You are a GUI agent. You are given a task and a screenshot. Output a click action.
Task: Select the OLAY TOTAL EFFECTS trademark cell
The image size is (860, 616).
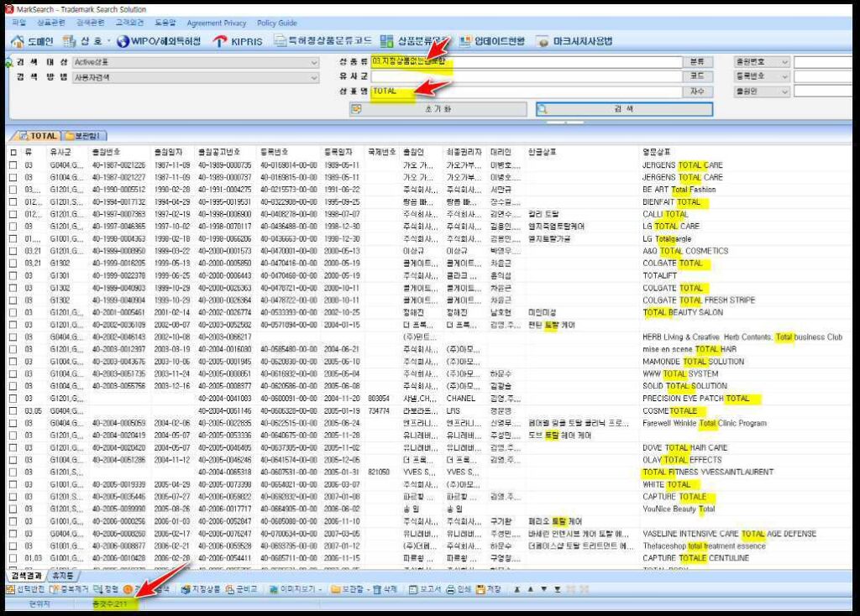click(x=682, y=460)
